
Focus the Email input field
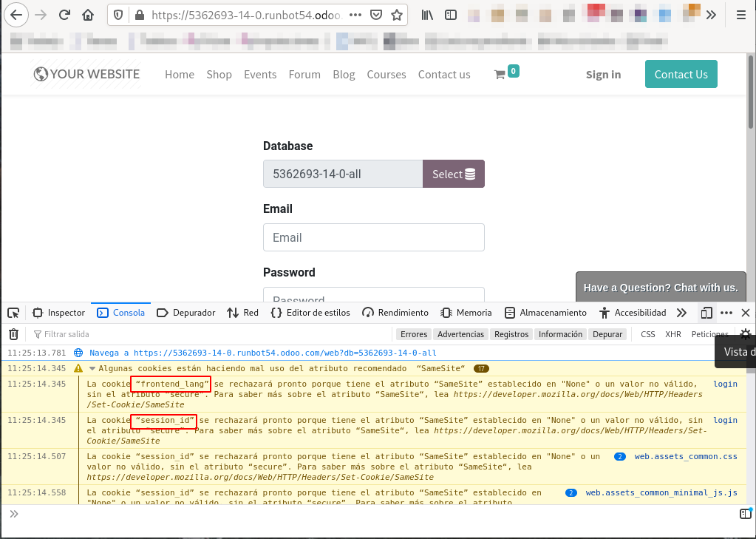[373, 237]
